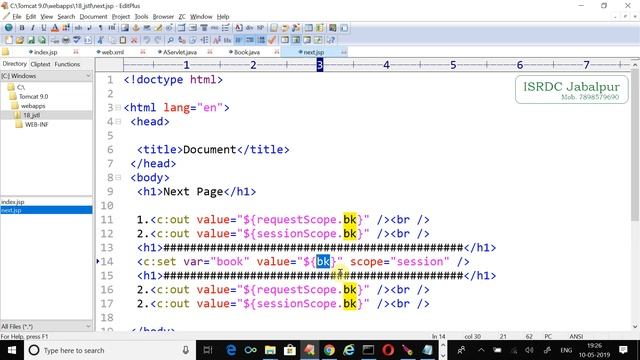Screen dimensions: 640x360
Task: Collapse the html tag fold on line 3
Action: point(118,108)
